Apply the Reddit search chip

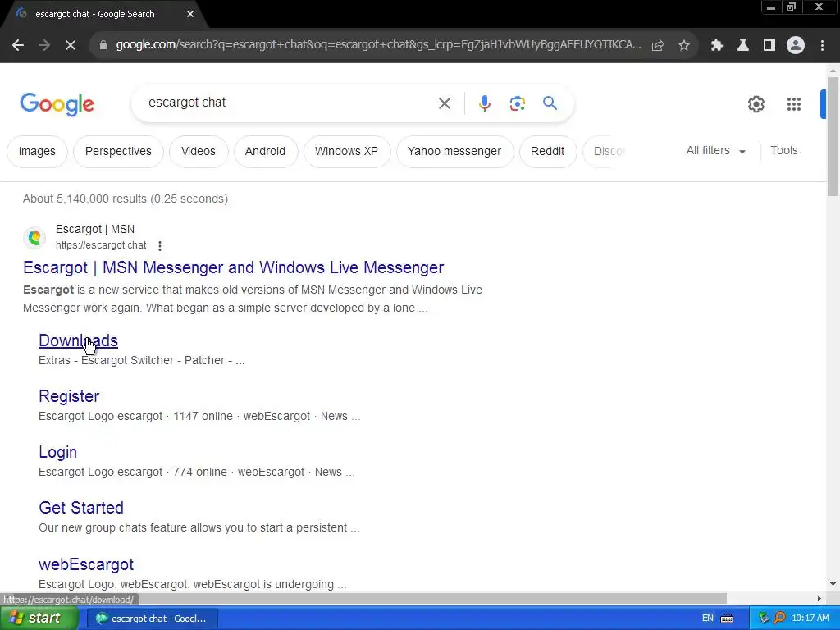pos(547,151)
